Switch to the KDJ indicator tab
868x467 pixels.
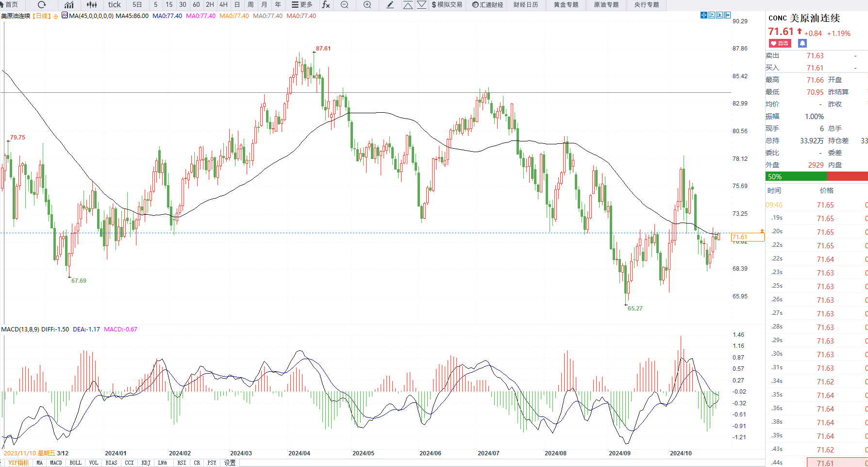[146, 463]
